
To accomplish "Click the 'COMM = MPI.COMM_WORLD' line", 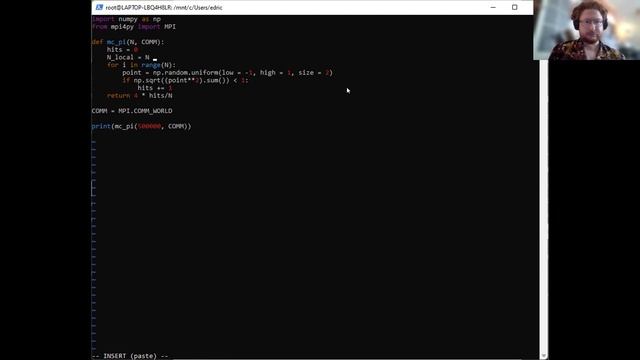I will (x=132, y=111).
